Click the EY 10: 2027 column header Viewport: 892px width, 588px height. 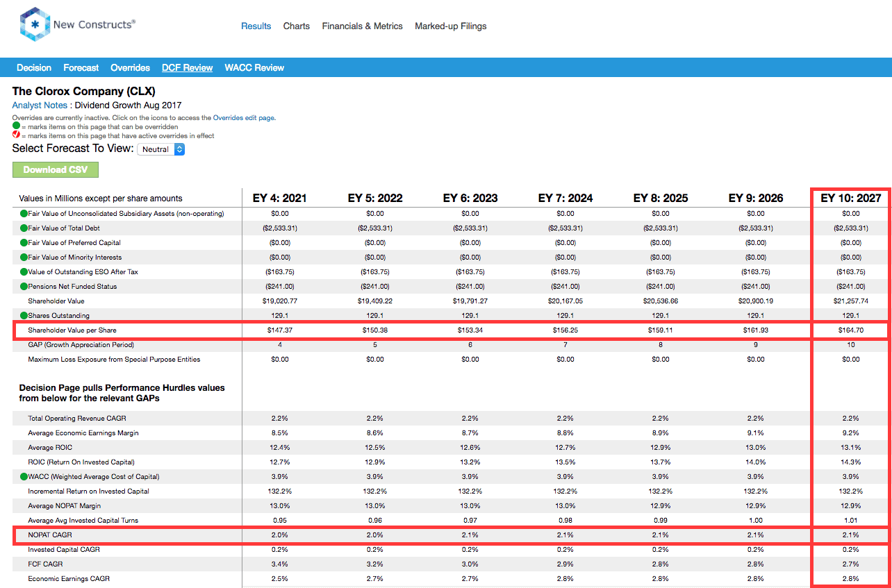pyautogui.click(x=851, y=198)
